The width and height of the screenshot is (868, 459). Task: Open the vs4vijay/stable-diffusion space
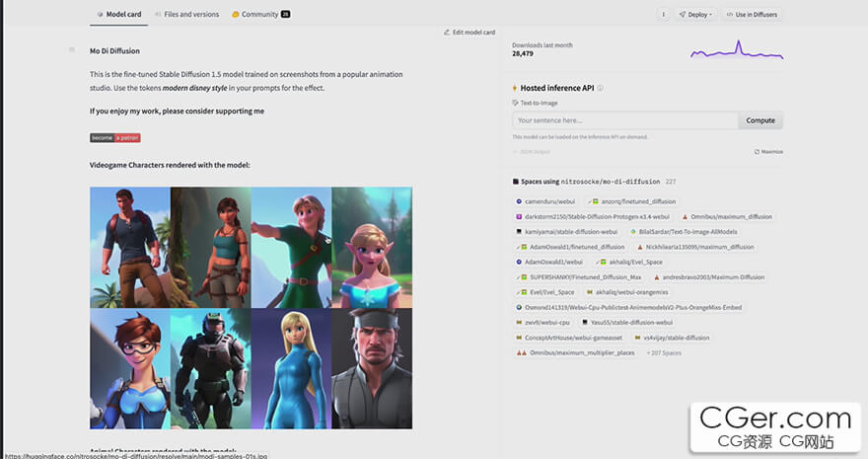point(672,338)
